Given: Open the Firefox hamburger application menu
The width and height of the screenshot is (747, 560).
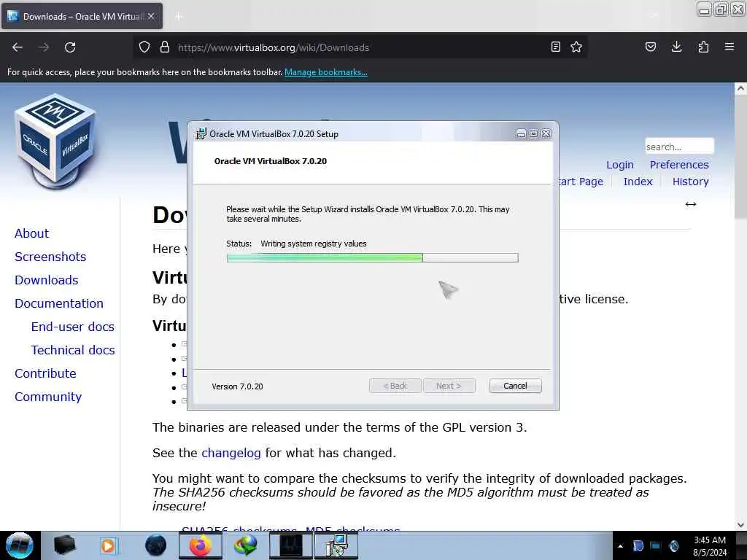Looking at the screenshot, I should point(729,47).
